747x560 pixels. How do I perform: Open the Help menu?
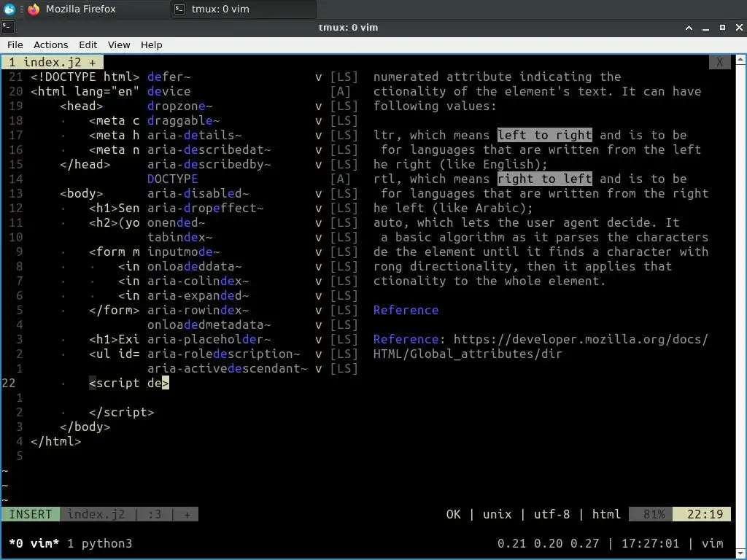(151, 44)
